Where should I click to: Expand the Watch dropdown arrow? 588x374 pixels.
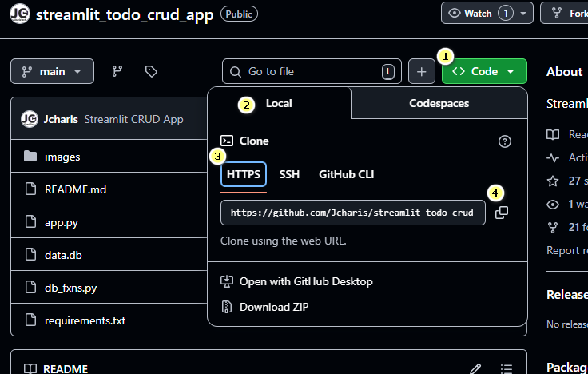pyautogui.click(x=523, y=14)
